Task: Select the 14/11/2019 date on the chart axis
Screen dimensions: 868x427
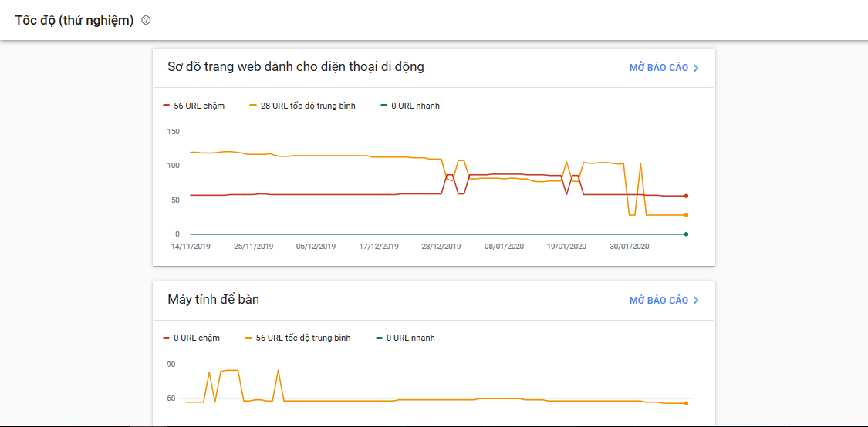Action: (x=191, y=247)
